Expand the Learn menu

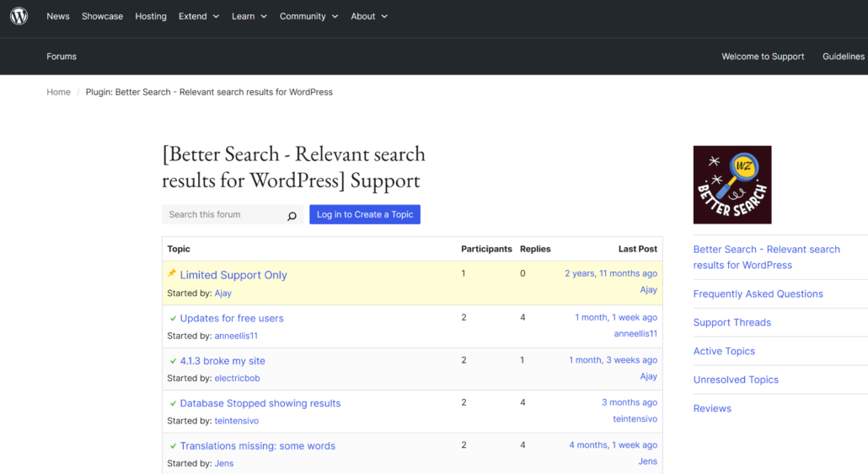pyautogui.click(x=249, y=16)
